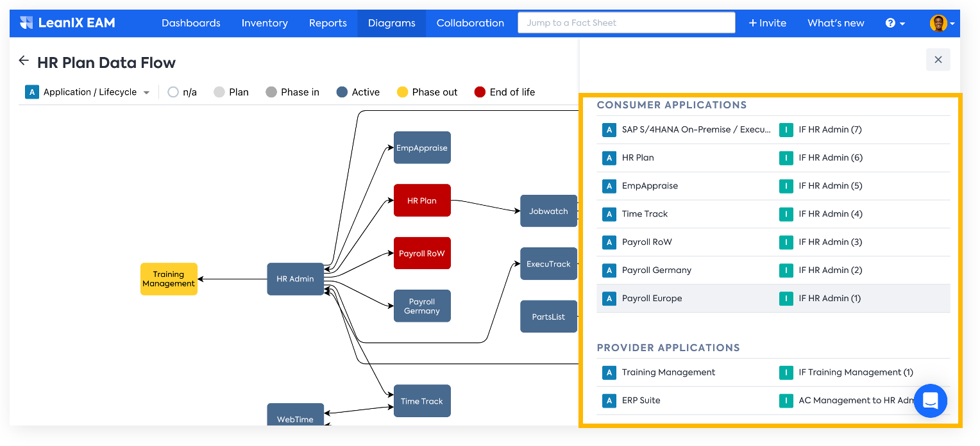The image size is (980, 446).
Task: Click the Application icon beside Training Management row
Action: pyautogui.click(x=609, y=372)
